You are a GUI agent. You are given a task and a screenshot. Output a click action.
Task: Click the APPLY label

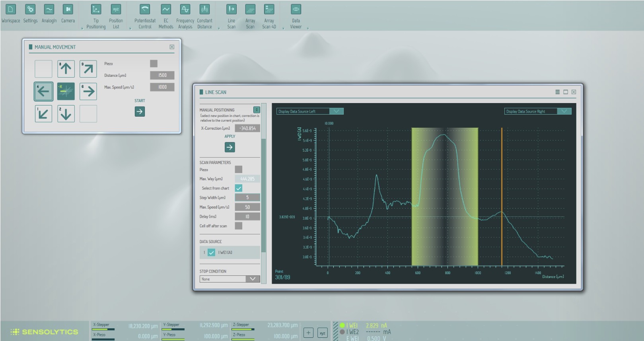tap(230, 136)
